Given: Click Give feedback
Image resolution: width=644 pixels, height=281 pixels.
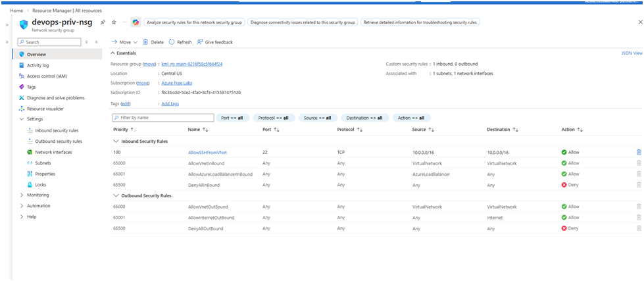Looking at the screenshot, I should [215, 42].
